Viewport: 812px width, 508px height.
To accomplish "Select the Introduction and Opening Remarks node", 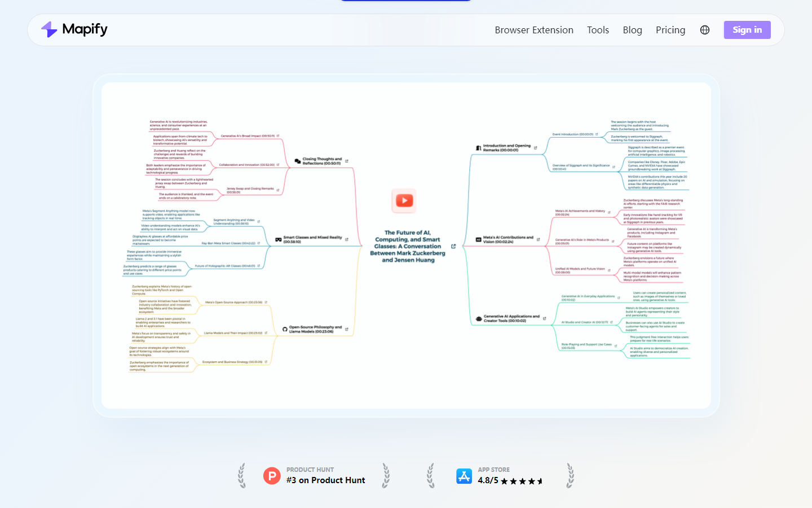I will [x=506, y=148].
